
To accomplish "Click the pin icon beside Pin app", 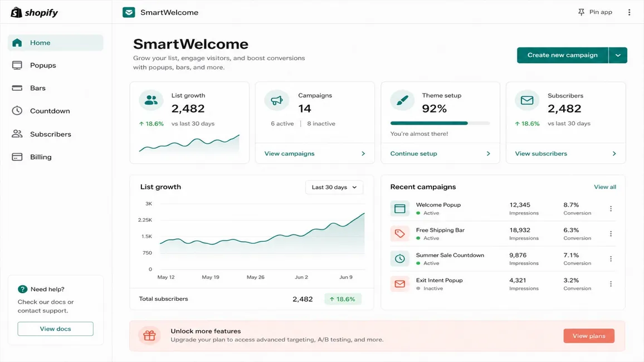I will point(581,12).
